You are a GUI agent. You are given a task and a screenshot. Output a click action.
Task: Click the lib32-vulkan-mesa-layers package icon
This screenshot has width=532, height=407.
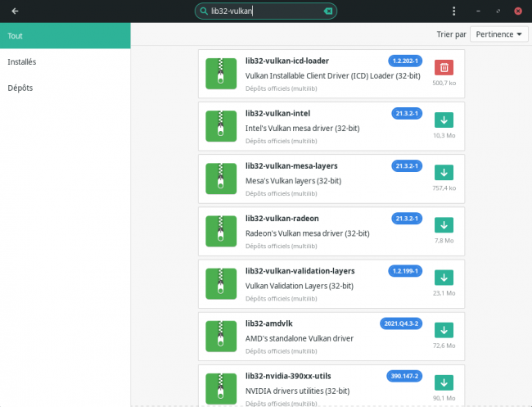221,179
